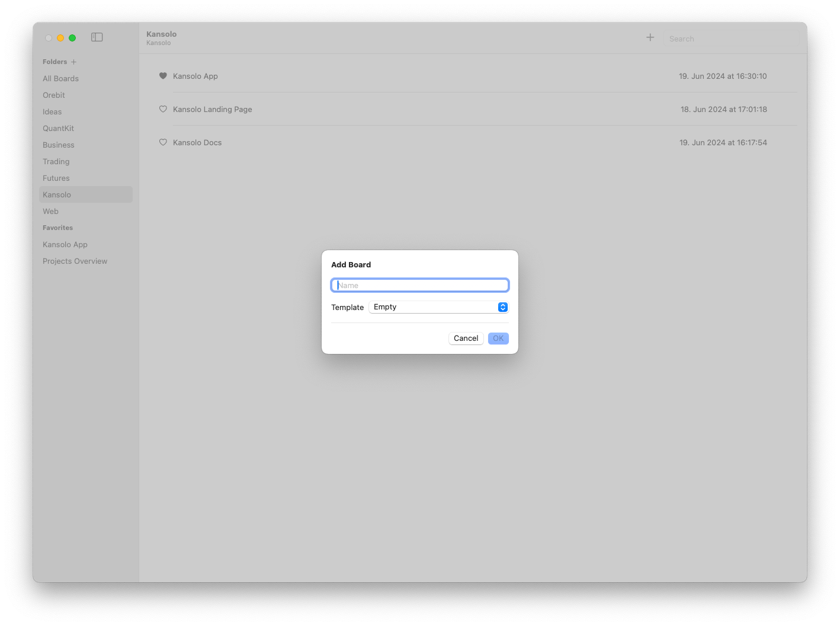840x626 pixels.
Task: Select the Orebit folder
Action: pyautogui.click(x=86, y=95)
